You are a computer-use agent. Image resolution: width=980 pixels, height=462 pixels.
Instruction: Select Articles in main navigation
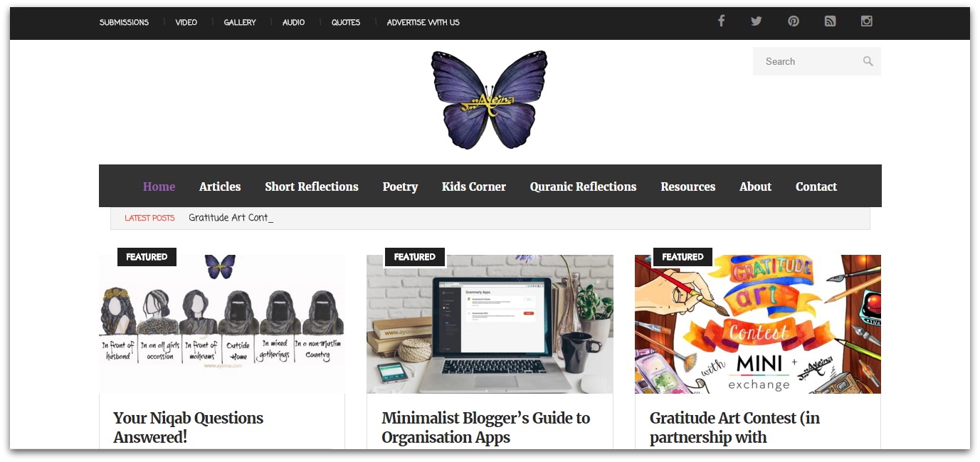[x=220, y=187]
